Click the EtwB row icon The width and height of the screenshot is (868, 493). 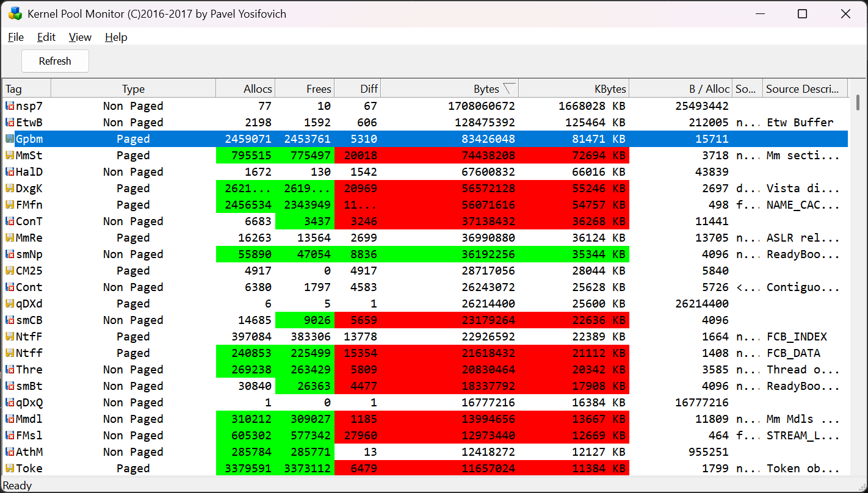coord(10,123)
